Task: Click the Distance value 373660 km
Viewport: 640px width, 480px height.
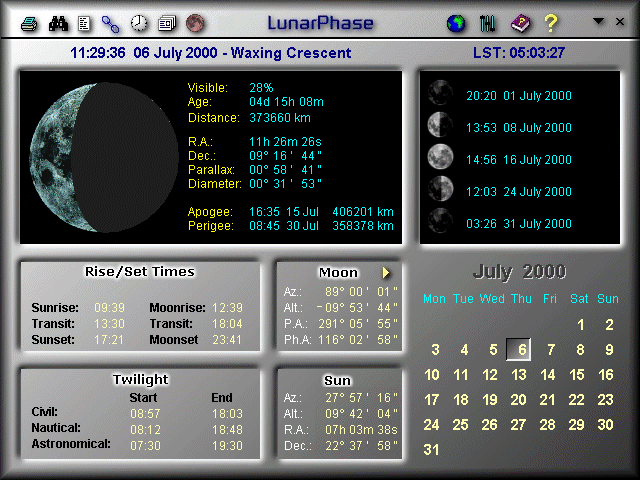Action: point(280,118)
